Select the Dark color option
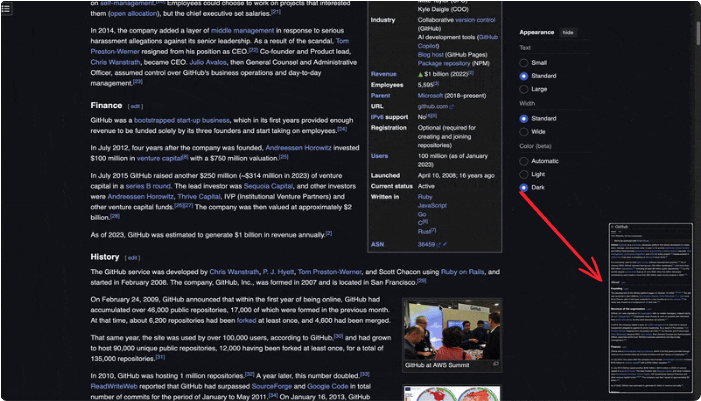The image size is (701, 401). tap(524, 187)
